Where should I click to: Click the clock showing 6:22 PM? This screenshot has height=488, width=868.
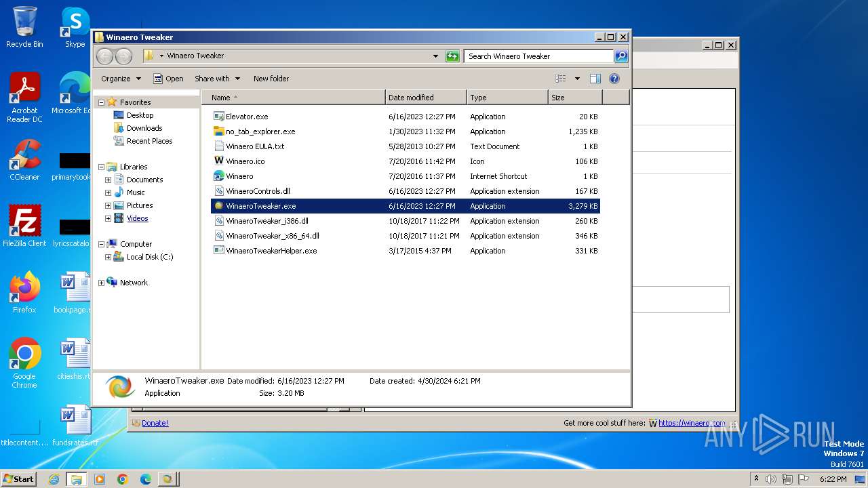tap(833, 479)
